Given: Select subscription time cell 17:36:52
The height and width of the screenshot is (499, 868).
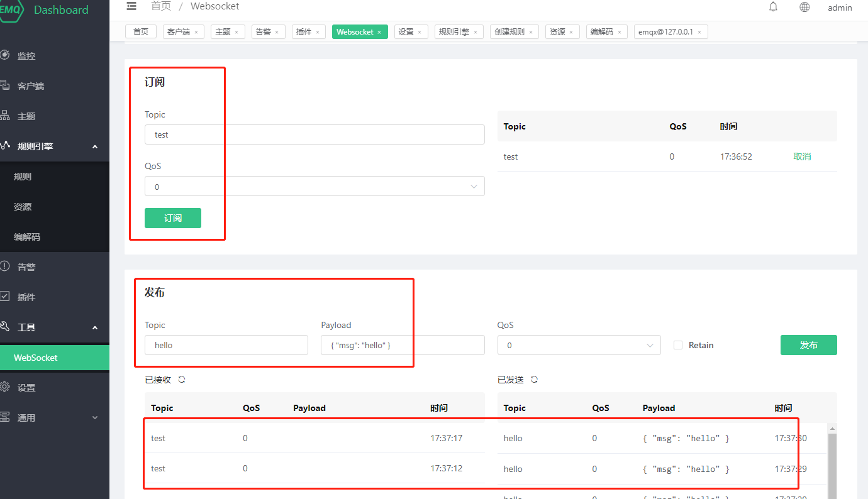Looking at the screenshot, I should 736,156.
